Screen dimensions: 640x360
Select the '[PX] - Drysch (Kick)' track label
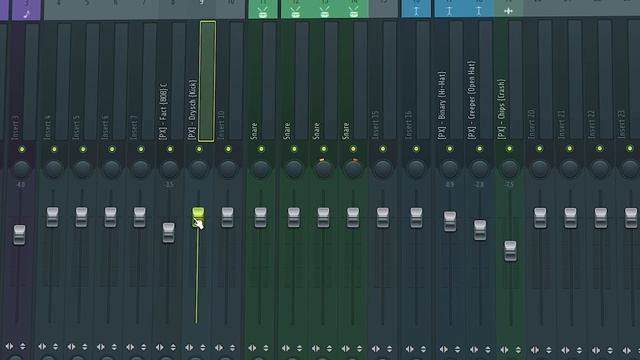(x=192, y=110)
